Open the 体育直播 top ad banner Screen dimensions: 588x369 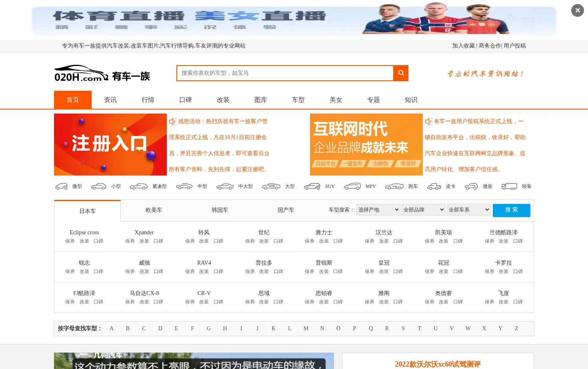tap(294, 20)
